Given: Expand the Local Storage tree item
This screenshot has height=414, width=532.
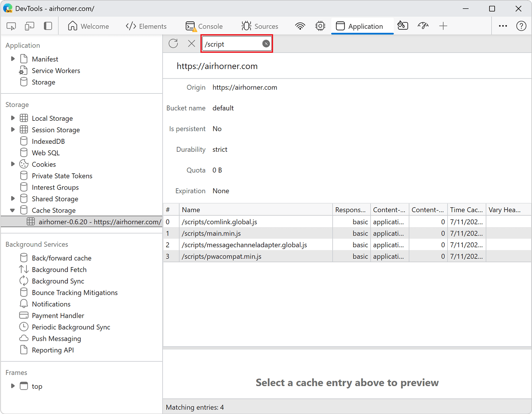Looking at the screenshot, I should pyautogui.click(x=12, y=118).
